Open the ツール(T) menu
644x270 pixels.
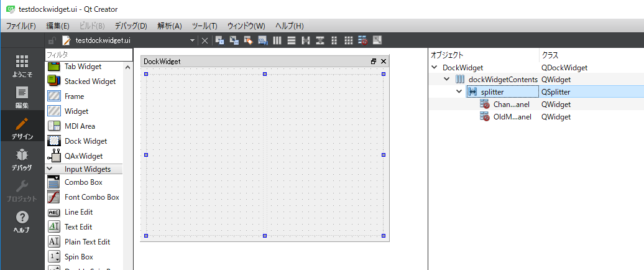[204, 26]
